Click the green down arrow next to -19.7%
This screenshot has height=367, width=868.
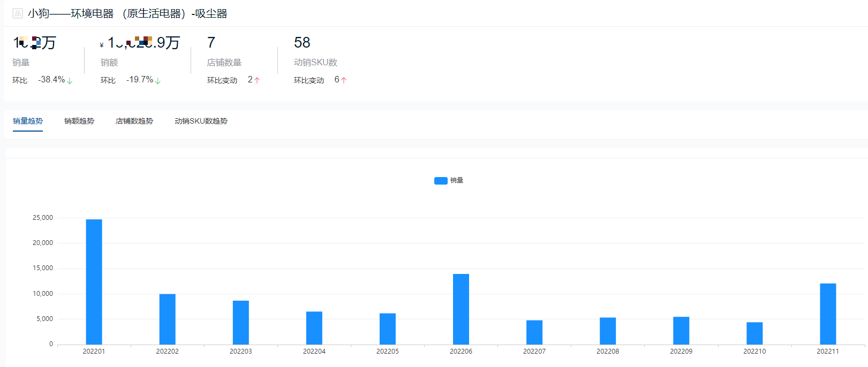158,81
